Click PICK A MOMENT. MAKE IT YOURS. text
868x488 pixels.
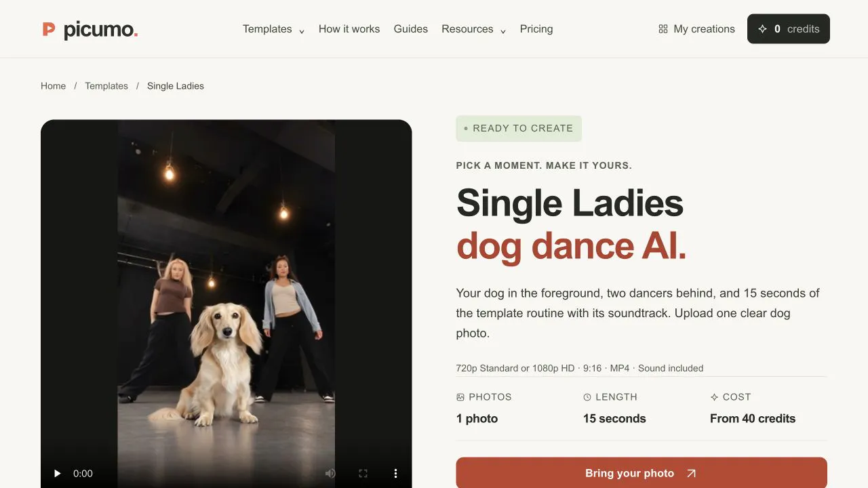[544, 165]
